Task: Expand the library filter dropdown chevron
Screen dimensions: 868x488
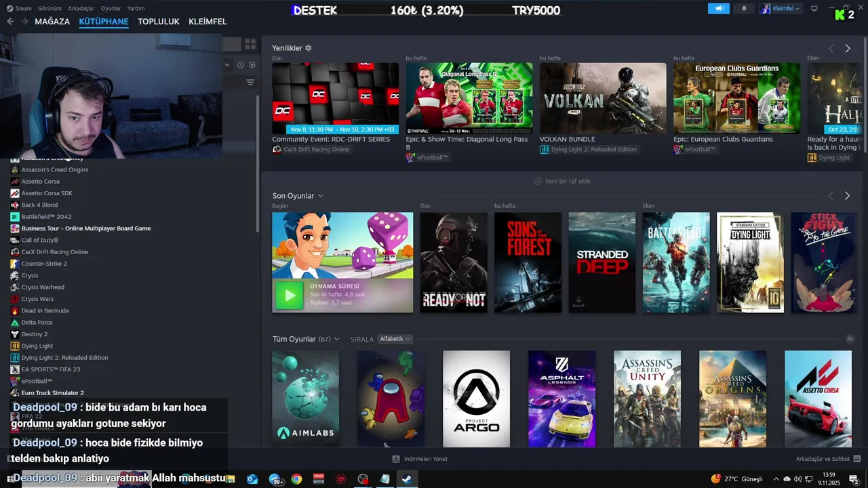Action: click(227, 65)
